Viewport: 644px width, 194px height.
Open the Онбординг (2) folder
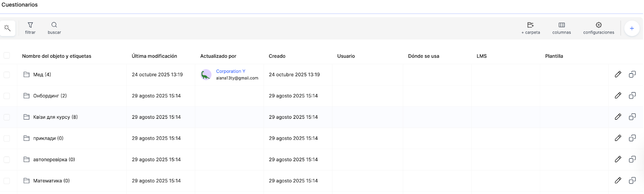(x=50, y=96)
